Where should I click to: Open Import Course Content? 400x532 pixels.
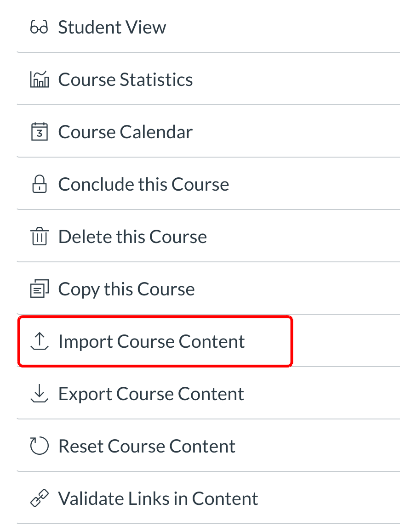[151, 342]
